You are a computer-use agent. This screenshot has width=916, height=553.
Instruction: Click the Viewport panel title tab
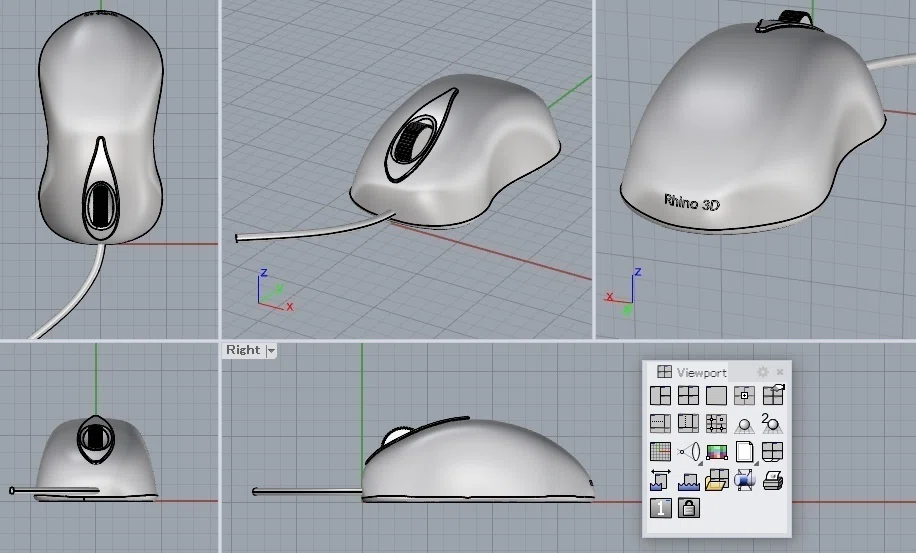pos(692,372)
